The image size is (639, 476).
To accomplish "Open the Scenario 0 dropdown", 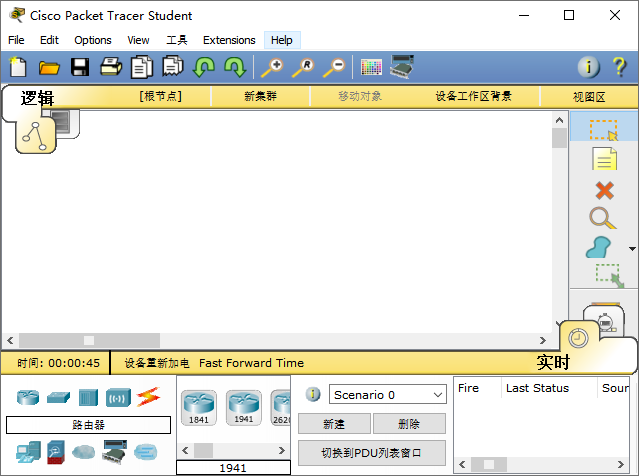I will [x=388, y=394].
